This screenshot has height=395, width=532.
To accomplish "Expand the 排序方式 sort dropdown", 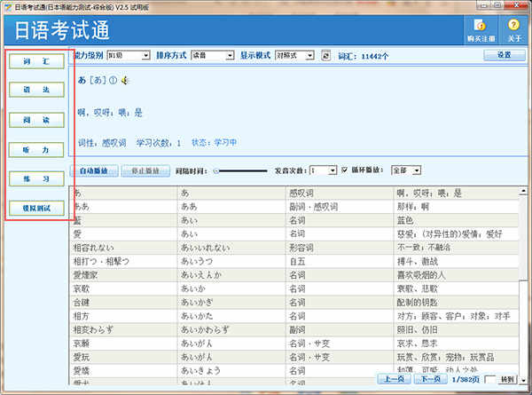I will point(210,55).
